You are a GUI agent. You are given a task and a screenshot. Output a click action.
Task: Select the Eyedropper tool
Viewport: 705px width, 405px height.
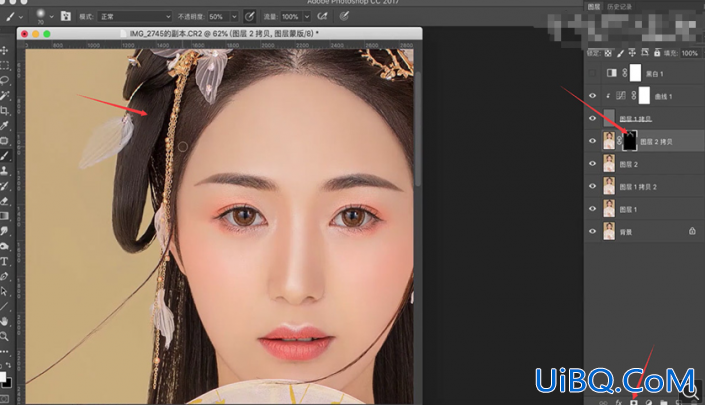[4, 125]
